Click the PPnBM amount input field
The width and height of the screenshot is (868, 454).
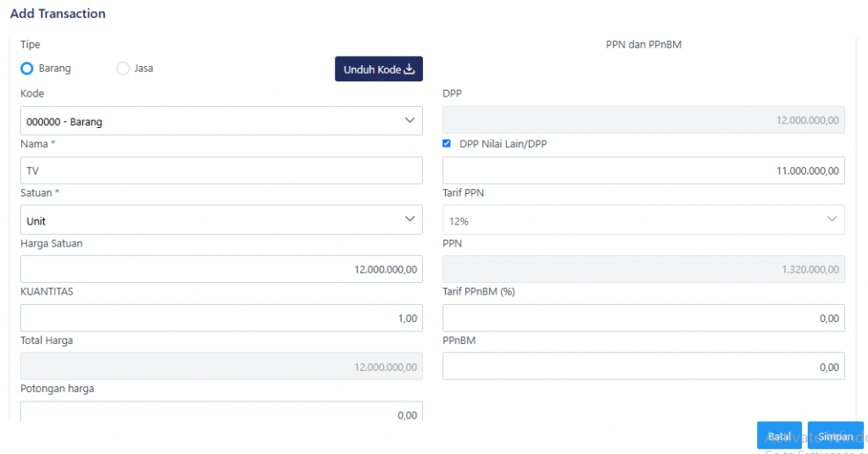(x=643, y=367)
